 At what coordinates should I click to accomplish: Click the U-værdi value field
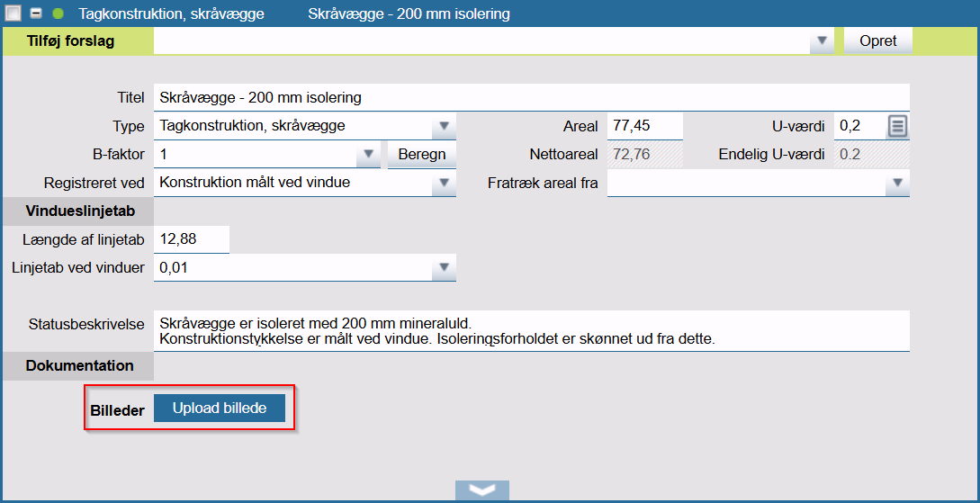pyautogui.click(x=857, y=127)
